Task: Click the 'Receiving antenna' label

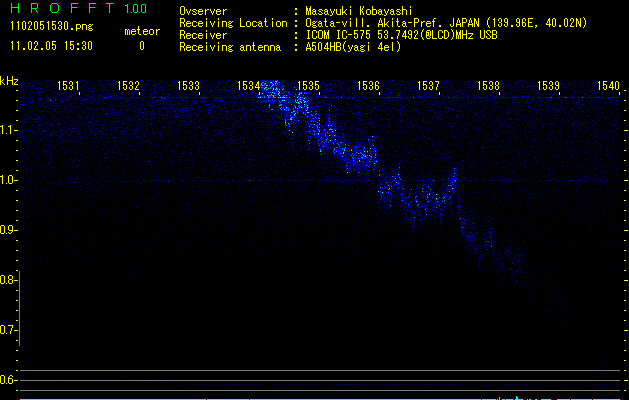Action: coord(230,47)
